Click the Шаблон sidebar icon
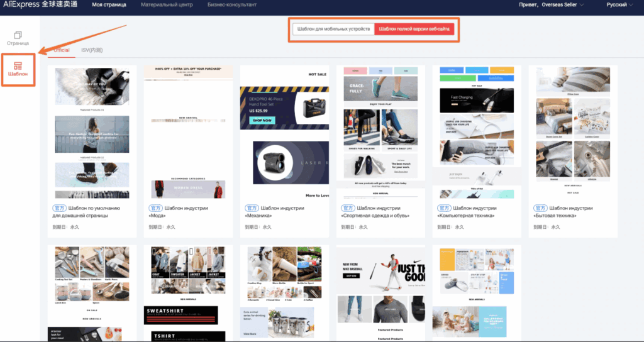 tap(18, 69)
